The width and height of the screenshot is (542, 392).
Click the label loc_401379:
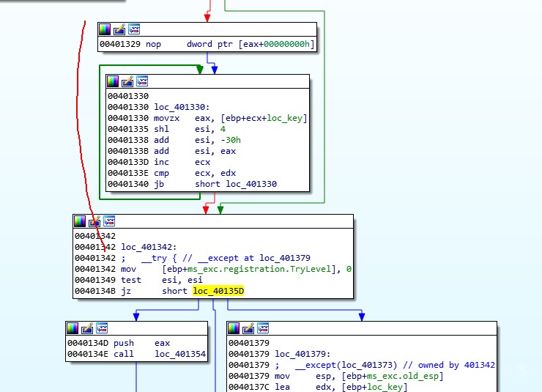click(x=302, y=355)
